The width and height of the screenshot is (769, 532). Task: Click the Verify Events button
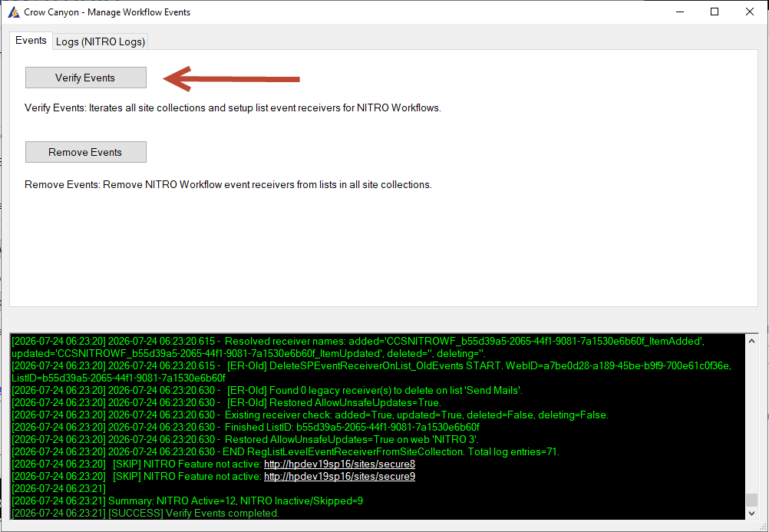[x=86, y=78]
